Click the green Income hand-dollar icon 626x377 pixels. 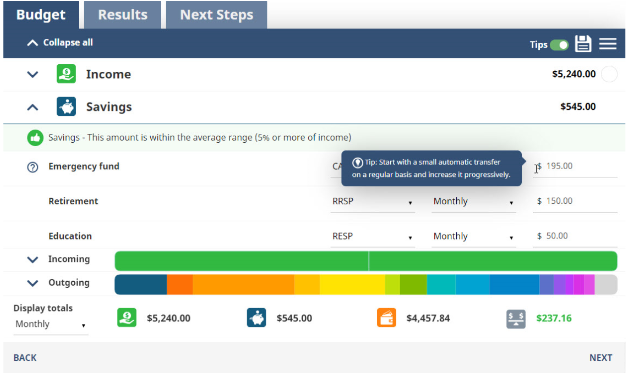(66, 74)
